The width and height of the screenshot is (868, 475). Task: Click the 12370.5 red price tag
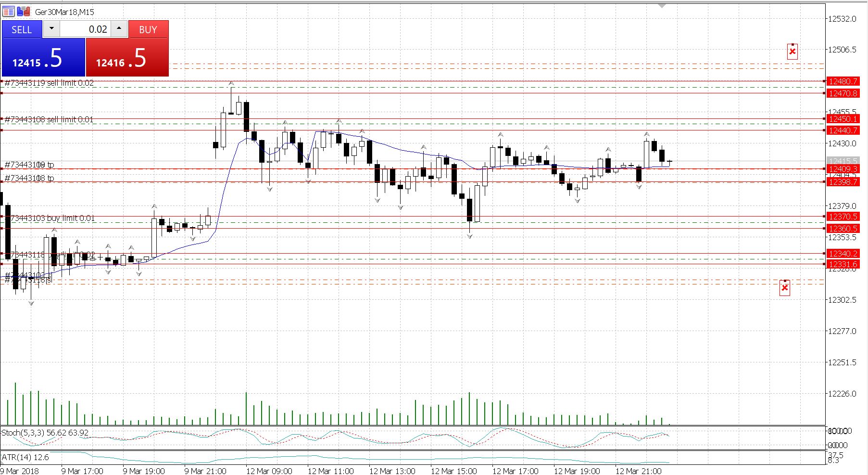pyautogui.click(x=843, y=217)
